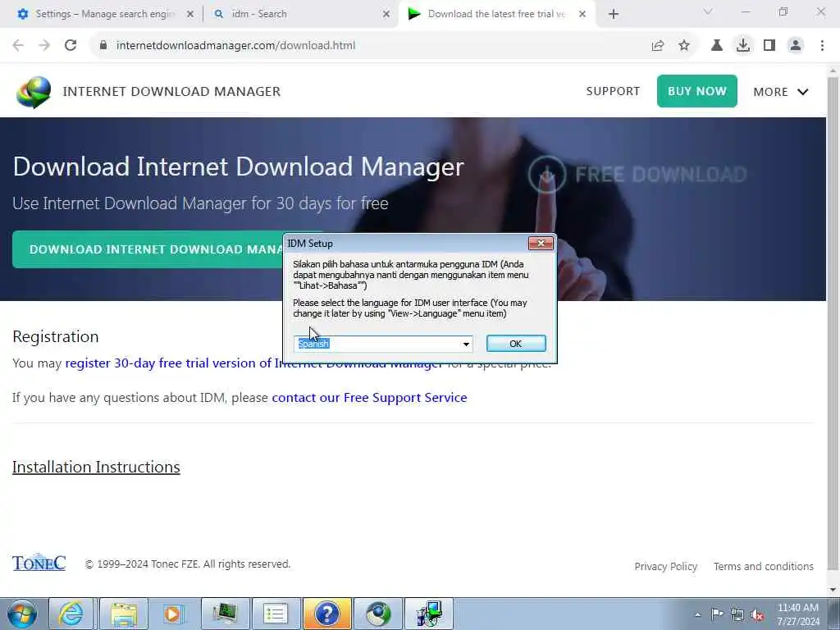Close the idm - Search tab
This screenshot has width=840, height=630.
pyautogui.click(x=386, y=15)
